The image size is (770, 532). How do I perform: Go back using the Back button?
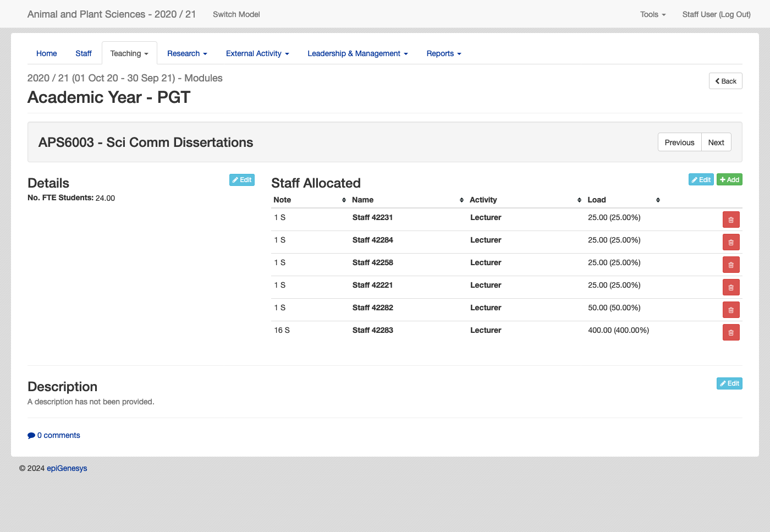[x=725, y=81]
